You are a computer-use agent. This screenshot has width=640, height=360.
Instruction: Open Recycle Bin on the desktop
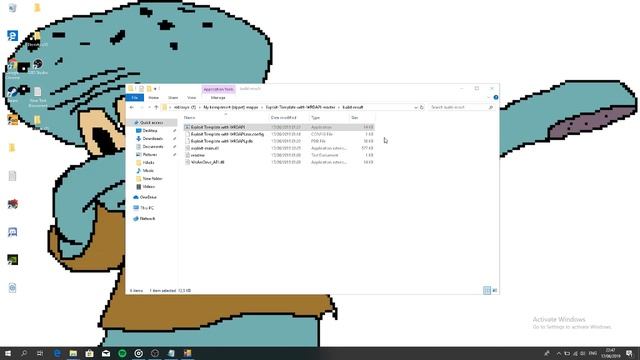pos(12,8)
